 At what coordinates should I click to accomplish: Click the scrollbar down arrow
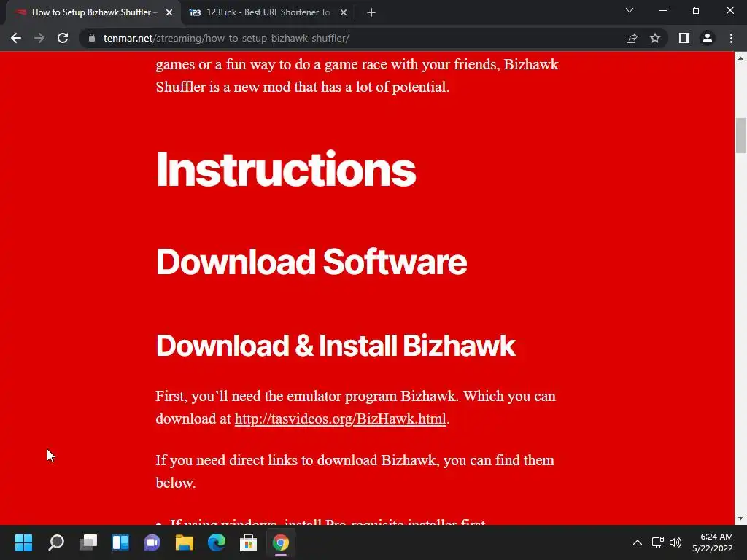pyautogui.click(x=740, y=518)
